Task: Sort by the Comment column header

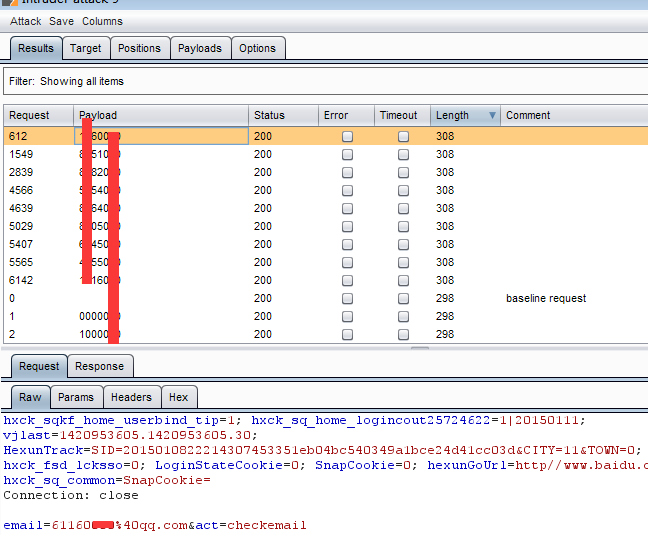Action: coord(574,115)
